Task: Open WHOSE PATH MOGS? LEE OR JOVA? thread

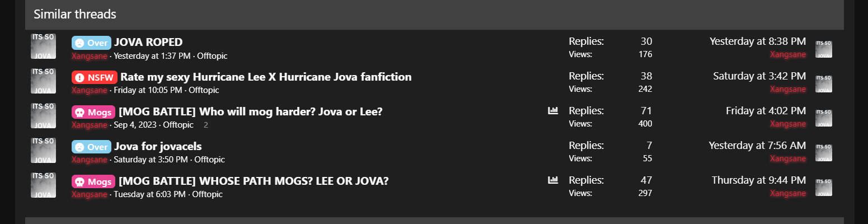Action: [254, 181]
